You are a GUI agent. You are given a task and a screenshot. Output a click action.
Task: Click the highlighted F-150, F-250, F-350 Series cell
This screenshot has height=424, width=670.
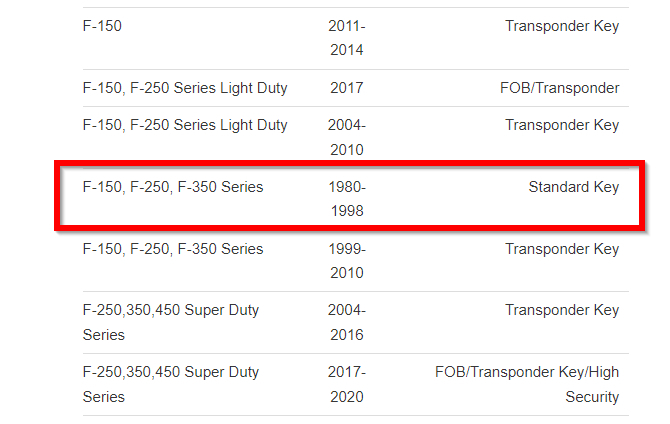pyautogui.click(x=173, y=187)
